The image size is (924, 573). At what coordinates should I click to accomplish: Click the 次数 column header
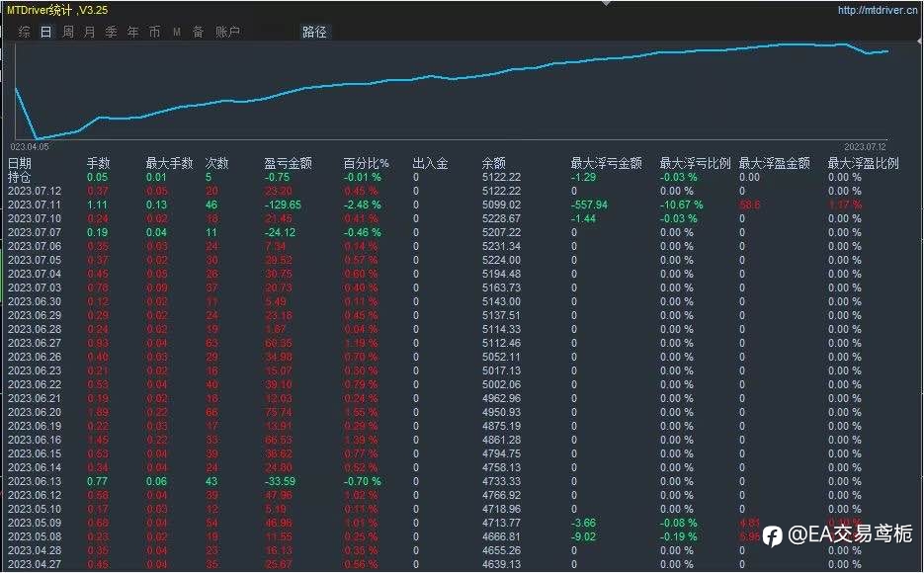coord(216,163)
